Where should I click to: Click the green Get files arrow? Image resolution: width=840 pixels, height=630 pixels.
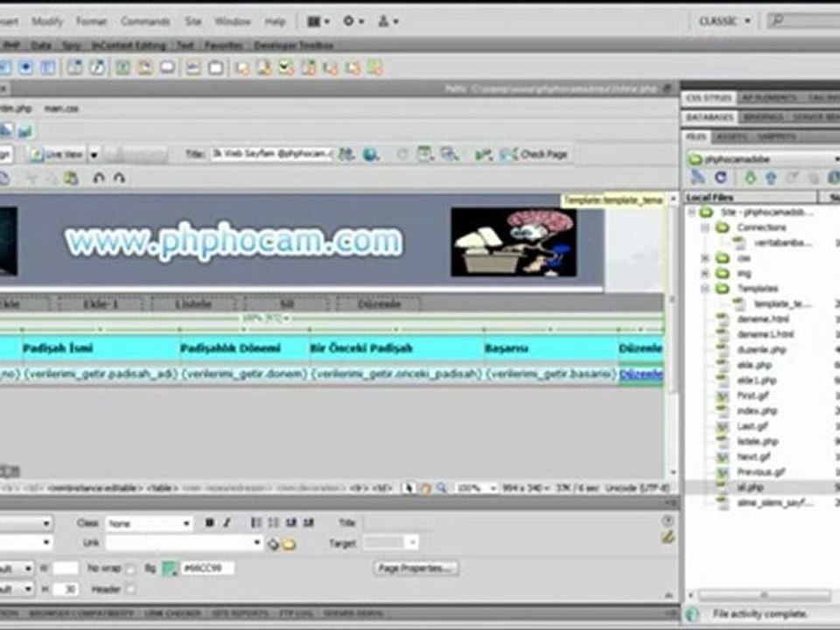point(750,178)
